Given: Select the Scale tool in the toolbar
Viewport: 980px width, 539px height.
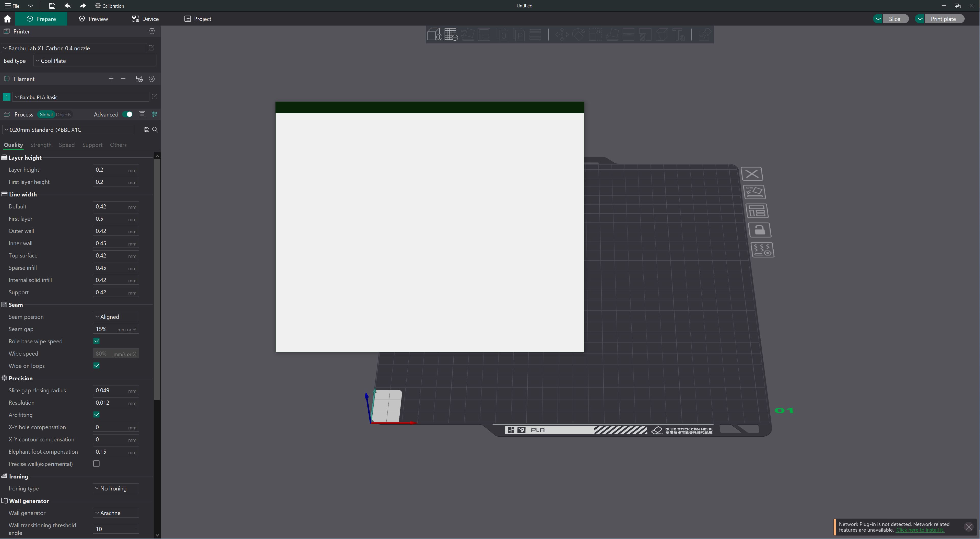Looking at the screenshot, I should [595, 34].
